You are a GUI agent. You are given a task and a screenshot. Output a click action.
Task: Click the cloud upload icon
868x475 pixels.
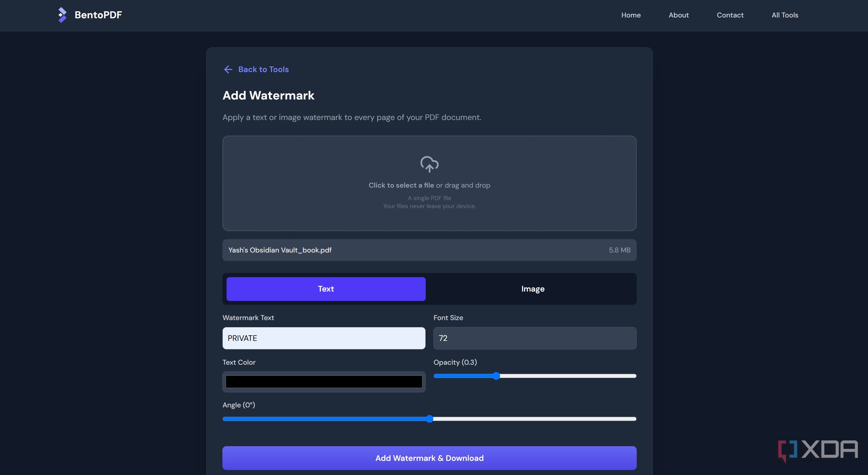coord(429,164)
